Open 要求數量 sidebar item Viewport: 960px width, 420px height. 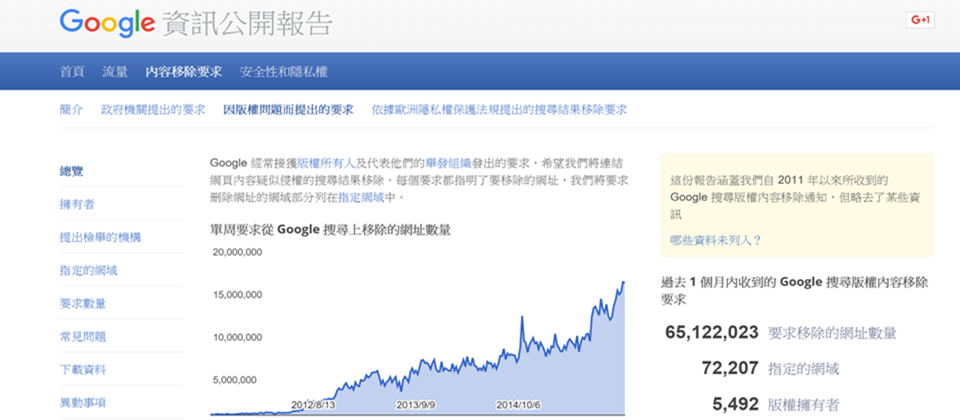(x=83, y=303)
